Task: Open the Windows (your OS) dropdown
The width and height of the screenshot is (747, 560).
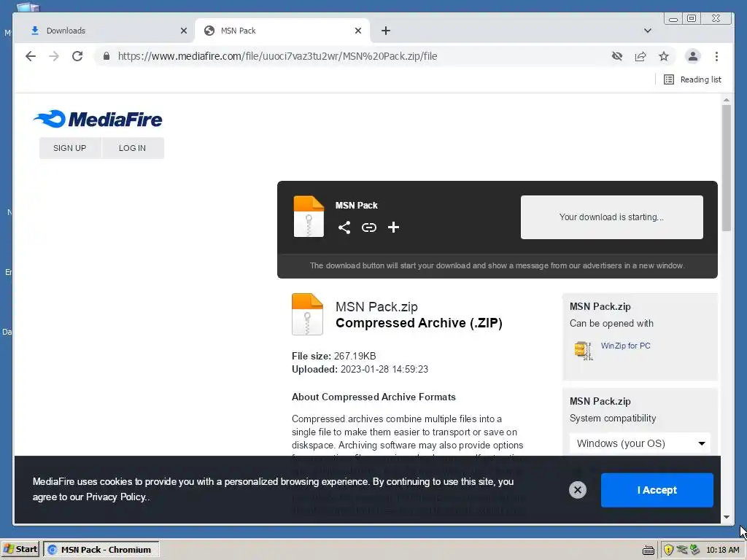Action: click(640, 443)
